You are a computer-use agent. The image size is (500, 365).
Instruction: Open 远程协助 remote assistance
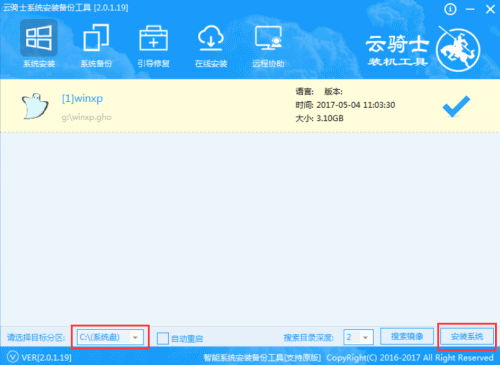pyautogui.click(x=268, y=45)
